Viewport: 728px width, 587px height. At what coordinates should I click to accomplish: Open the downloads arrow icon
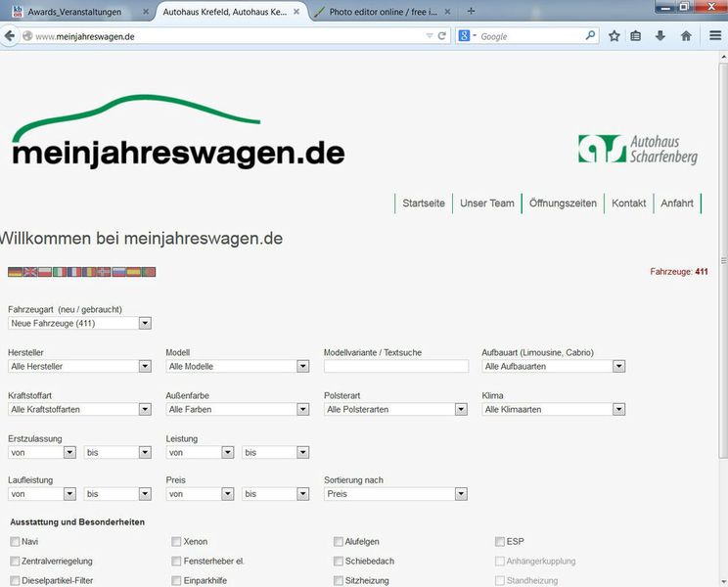[660, 36]
